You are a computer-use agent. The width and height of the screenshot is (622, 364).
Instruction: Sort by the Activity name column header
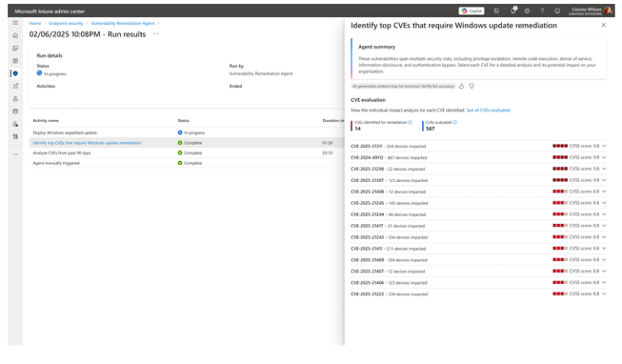45,121
